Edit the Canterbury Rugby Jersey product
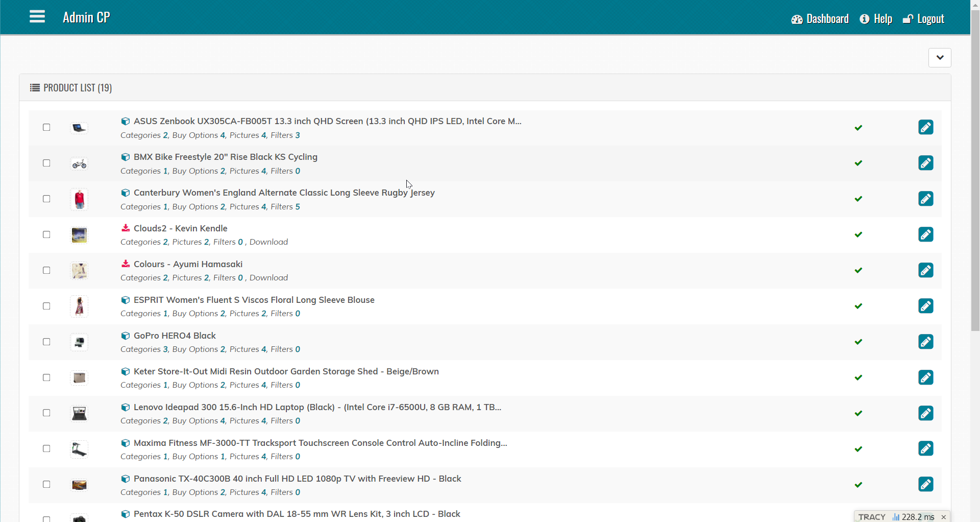This screenshot has height=522, width=980. point(926,199)
